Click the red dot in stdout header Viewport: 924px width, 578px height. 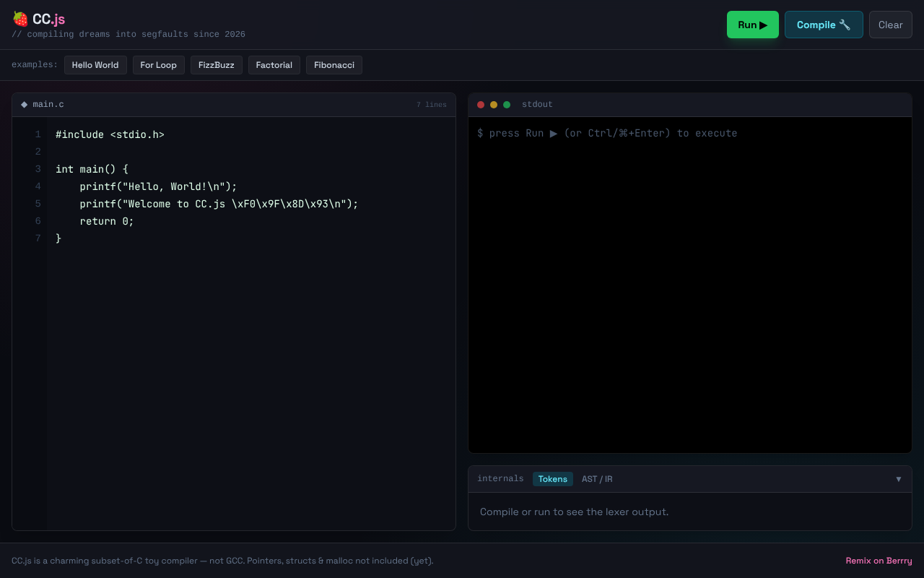(x=481, y=105)
